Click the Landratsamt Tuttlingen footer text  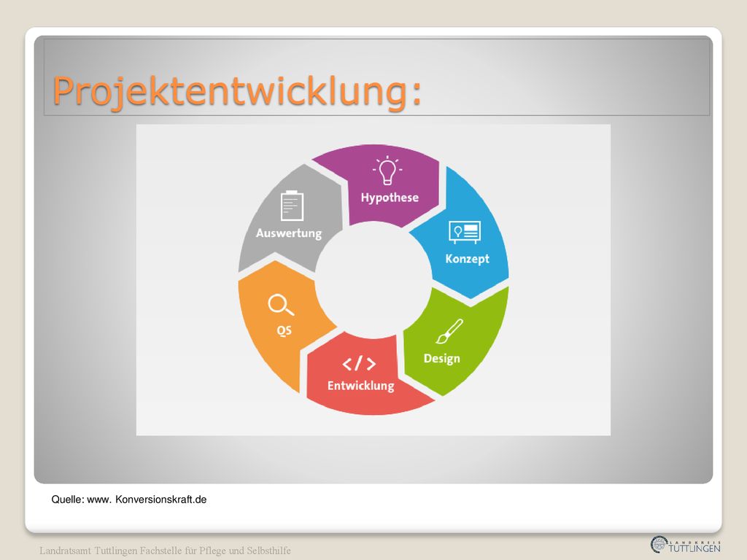tap(165, 551)
